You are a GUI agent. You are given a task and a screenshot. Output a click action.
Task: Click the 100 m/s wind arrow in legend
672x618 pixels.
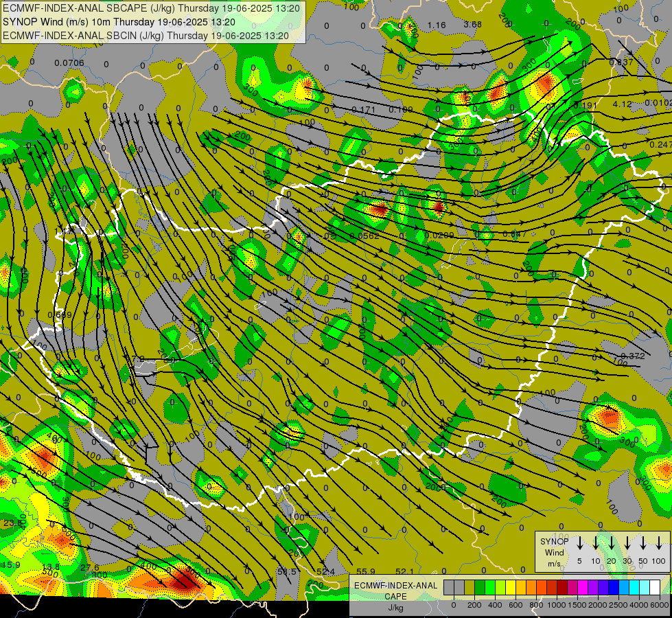tap(659, 543)
